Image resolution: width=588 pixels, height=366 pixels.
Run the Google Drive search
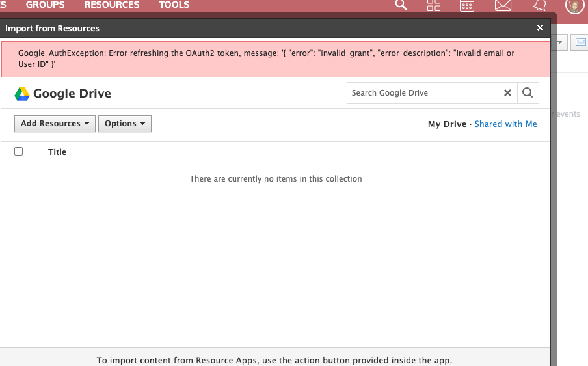528,92
